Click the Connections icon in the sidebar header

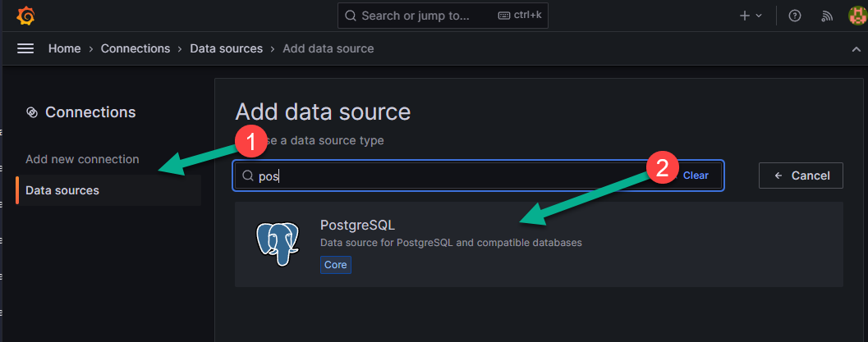click(32, 112)
